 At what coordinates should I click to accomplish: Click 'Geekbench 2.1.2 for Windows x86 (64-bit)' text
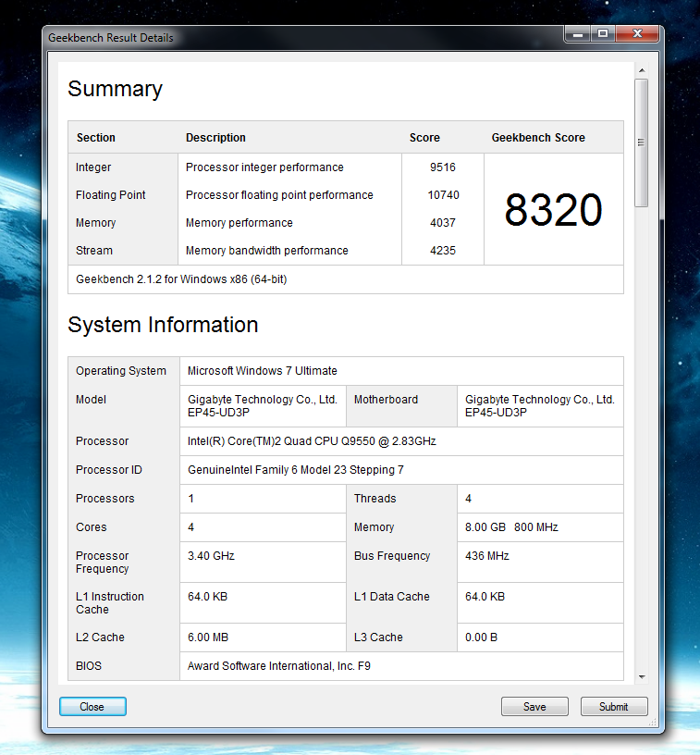tap(181, 279)
